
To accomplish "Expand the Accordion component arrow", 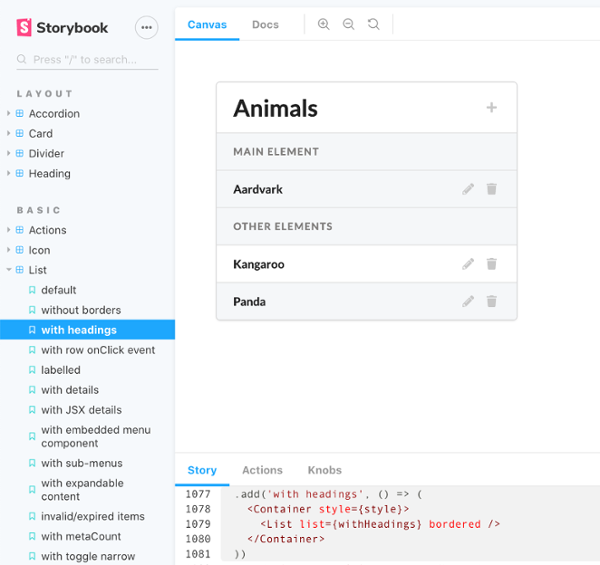I will pyautogui.click(x=8, y=113).
